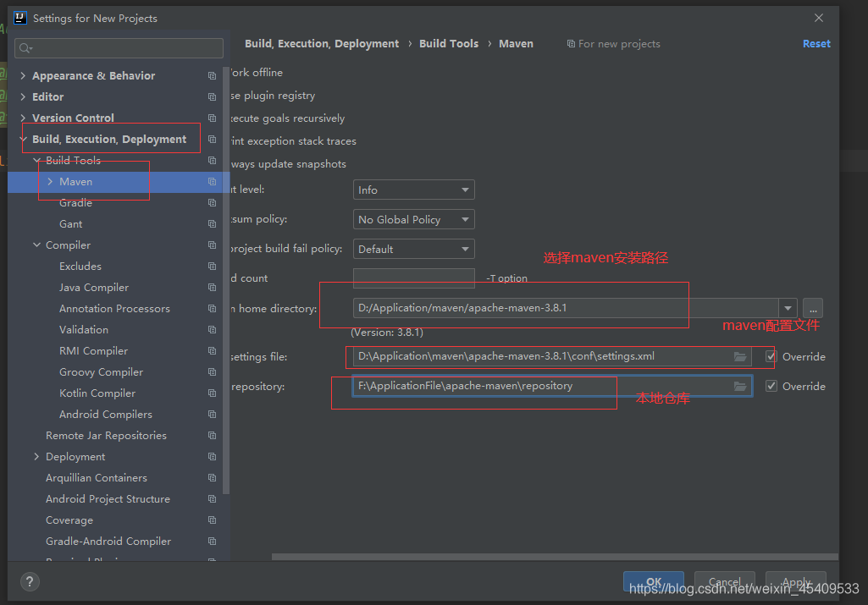
Task: Click the settings tree vertical scrollbar
Action: [x=226, y=280]
